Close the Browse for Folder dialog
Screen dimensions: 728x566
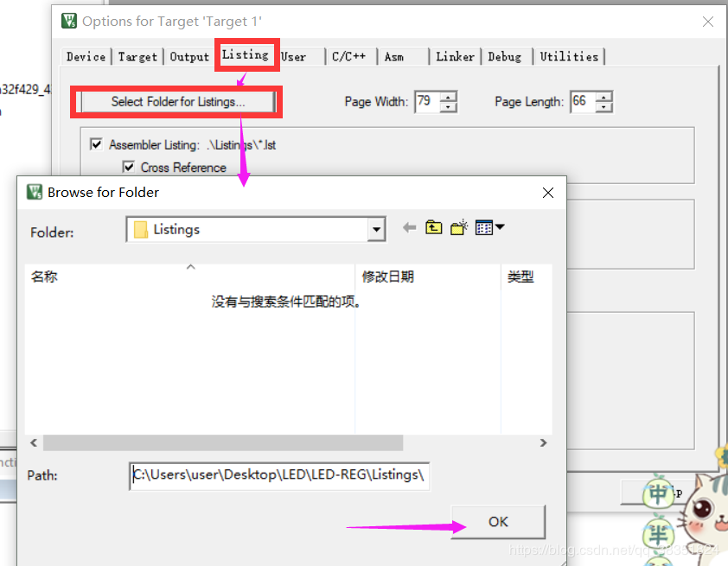click(548, 193)
